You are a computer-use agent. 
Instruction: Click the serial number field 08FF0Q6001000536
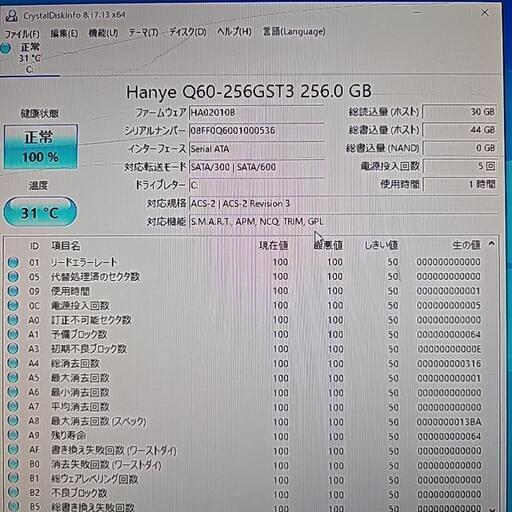(257, 131)
